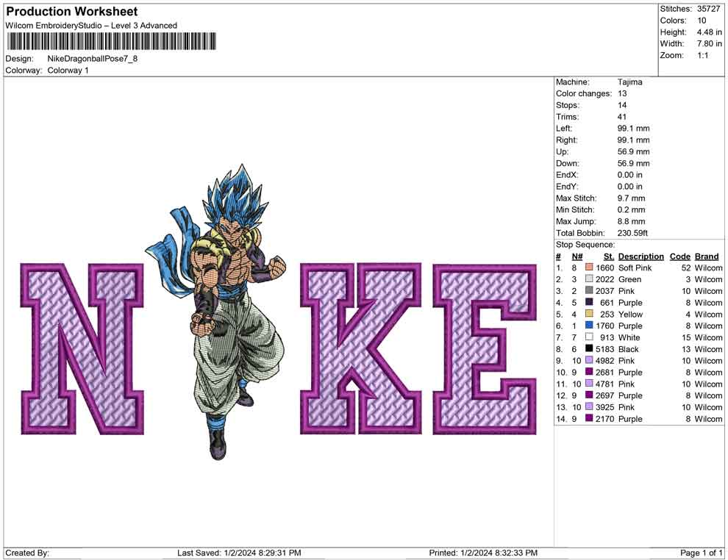Click the 3925 Pink color swatch
728x560 pixels.
[x=589, y=406]
